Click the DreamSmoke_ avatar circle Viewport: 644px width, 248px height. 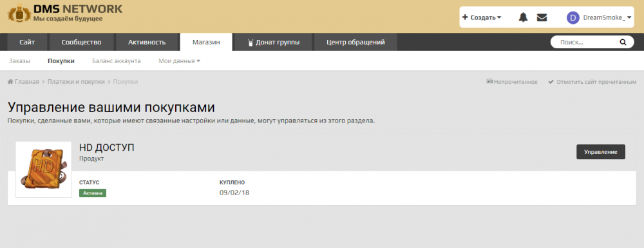point(573,17)
